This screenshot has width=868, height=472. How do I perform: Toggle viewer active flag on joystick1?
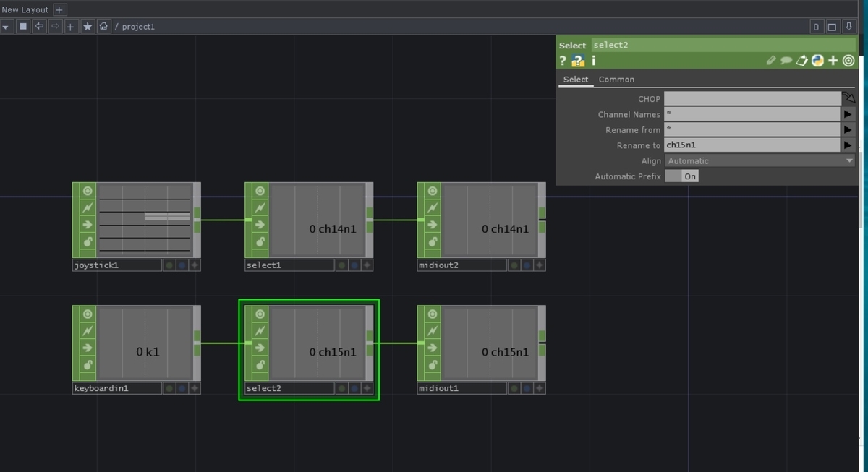[88, 191]
